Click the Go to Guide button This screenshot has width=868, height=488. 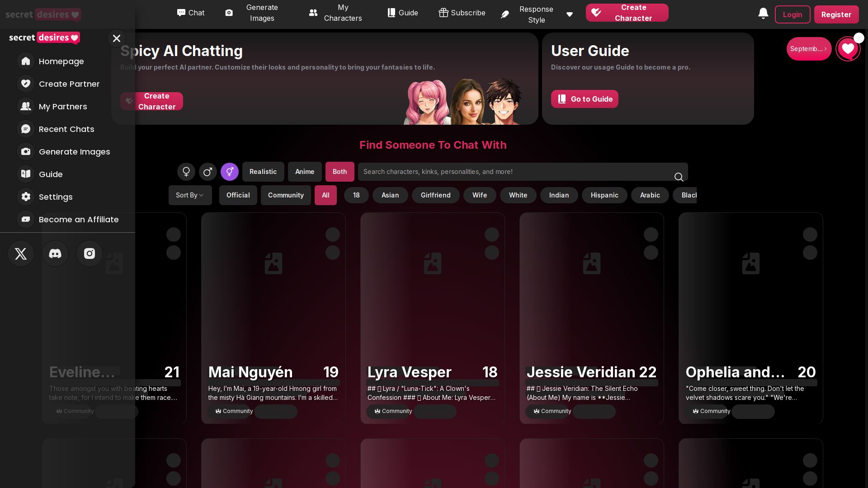tap(585, 99)
